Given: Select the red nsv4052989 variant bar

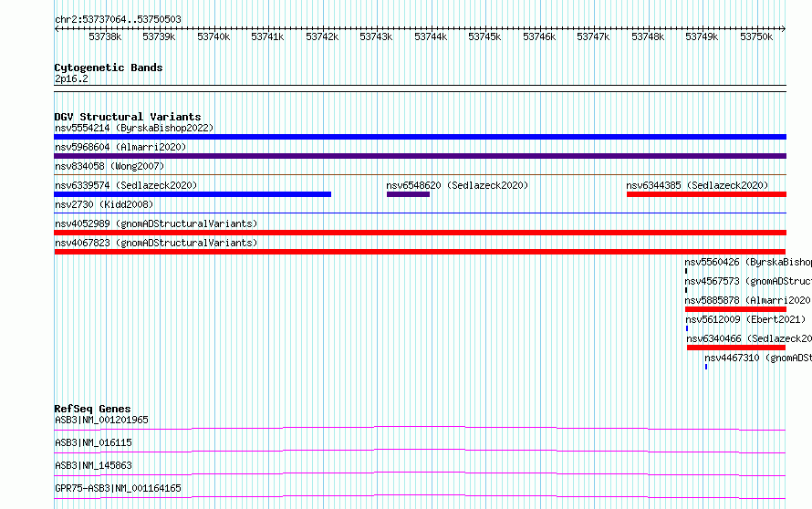Looking at the screenshot, I should point(420,233).
